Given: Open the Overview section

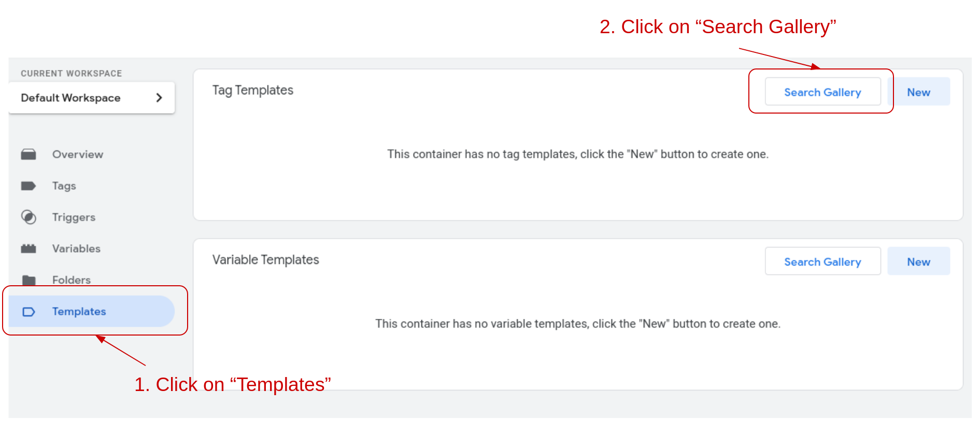Looking at the screenshot, I should [x=78, y=154].
